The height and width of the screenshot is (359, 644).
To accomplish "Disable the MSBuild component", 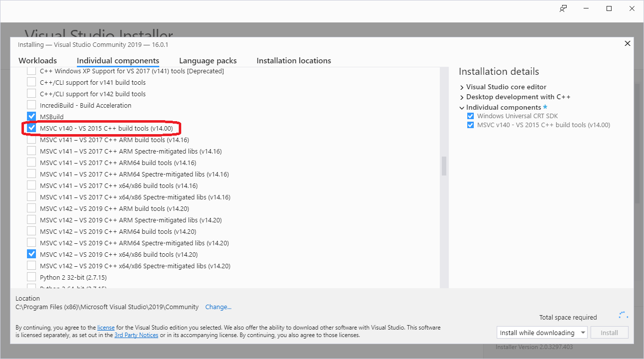I will coord(31,116).
